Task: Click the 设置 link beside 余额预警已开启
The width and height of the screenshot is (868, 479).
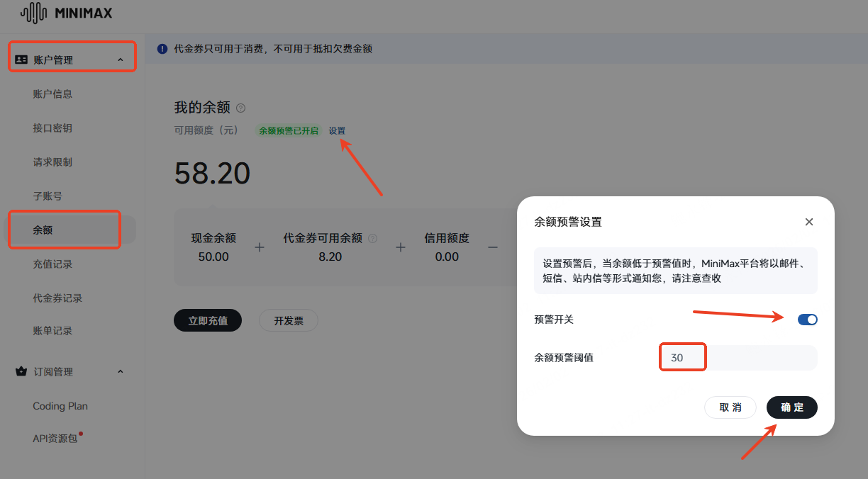Action: 337,131
